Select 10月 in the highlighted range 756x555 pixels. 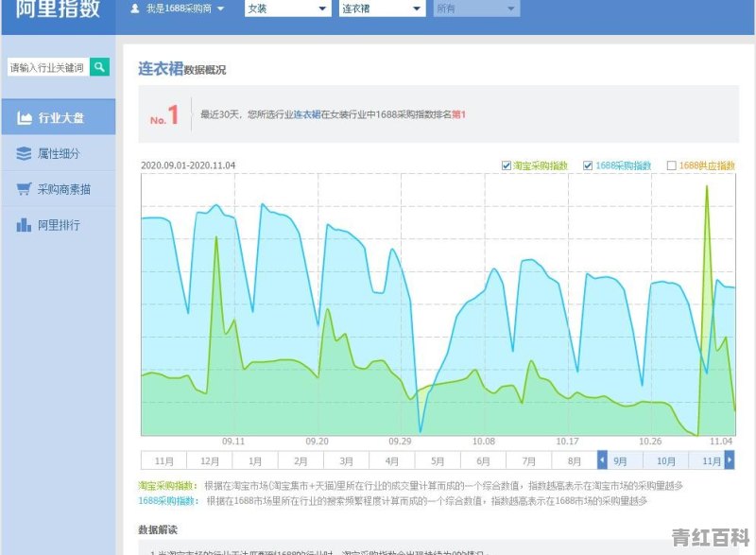666,461
